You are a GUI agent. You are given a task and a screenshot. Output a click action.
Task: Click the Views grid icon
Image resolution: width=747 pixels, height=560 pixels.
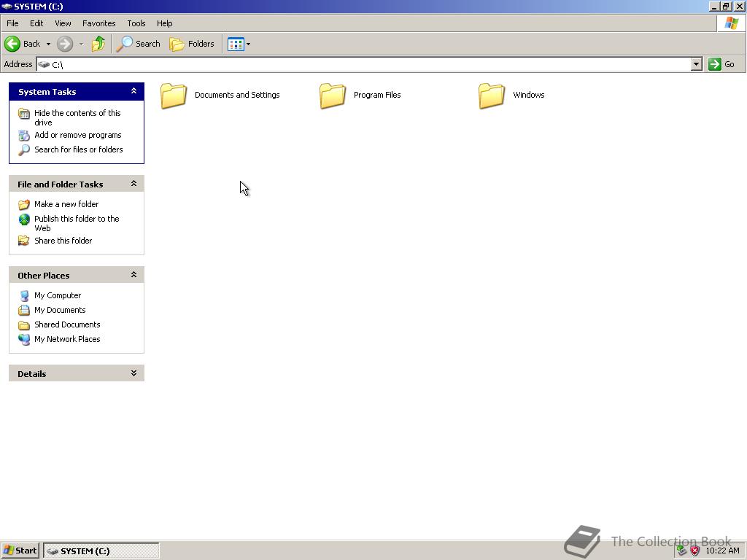[x=236, y=44]
